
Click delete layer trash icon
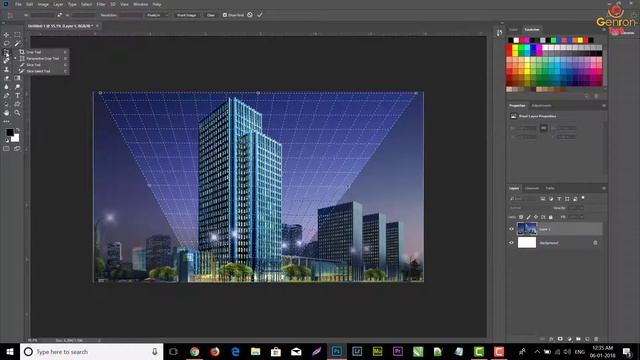[596, 339]
